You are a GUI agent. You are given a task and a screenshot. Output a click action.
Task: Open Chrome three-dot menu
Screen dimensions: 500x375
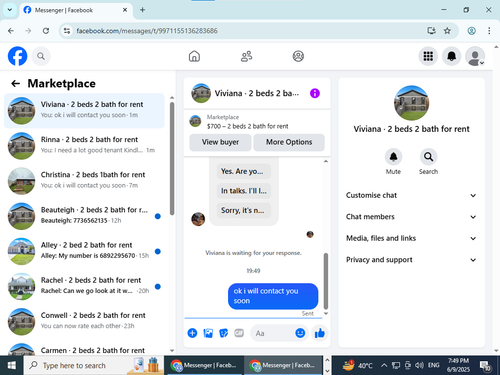click(489, 31)
